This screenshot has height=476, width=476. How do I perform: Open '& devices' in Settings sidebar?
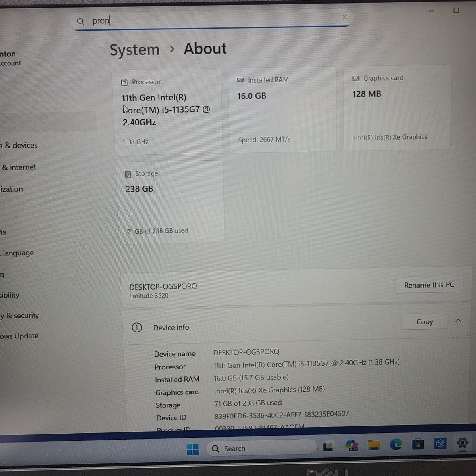pos(19,145)
